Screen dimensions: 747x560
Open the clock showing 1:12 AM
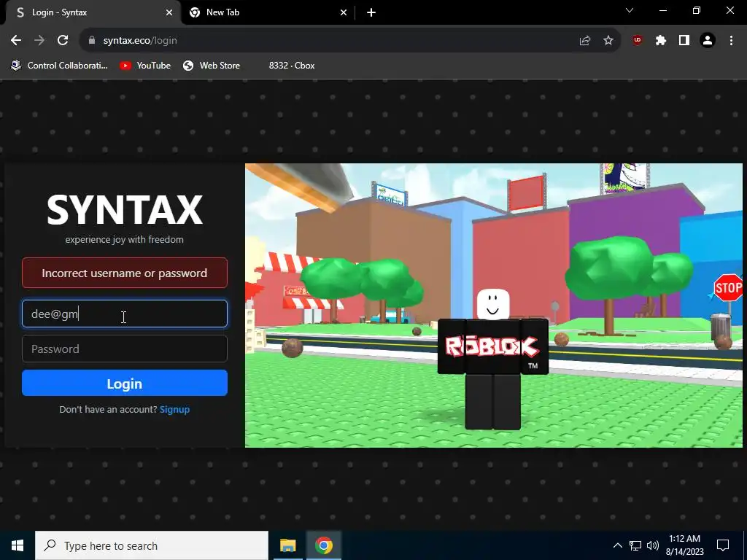(x=684, y=545)
